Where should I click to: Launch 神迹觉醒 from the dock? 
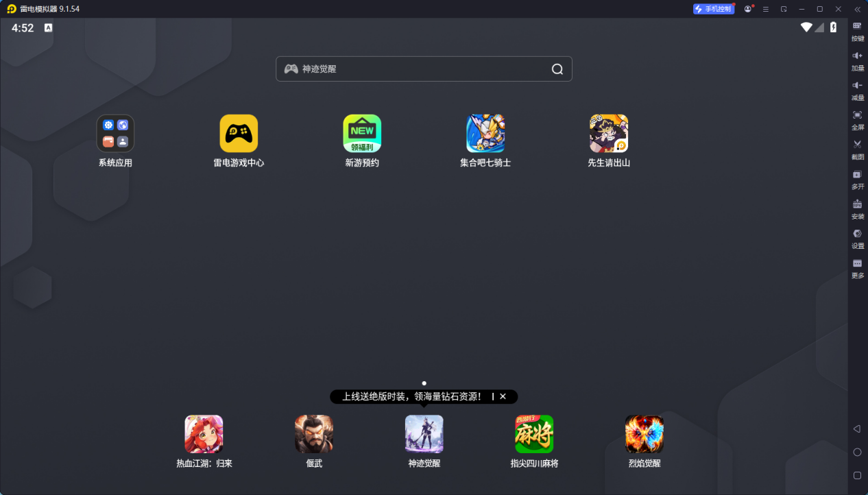click(x=424, y=434)
